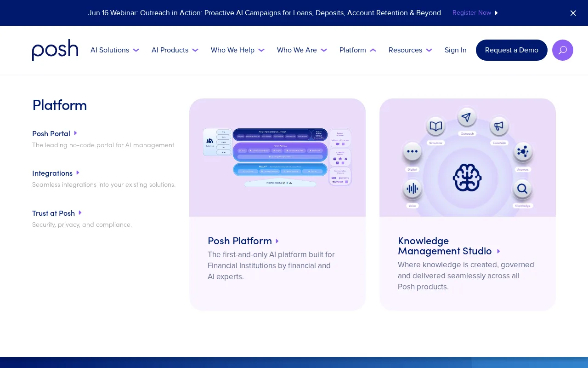Click the Outreach paper plane icon
Viewport: 588px width, 368px height.
[x=466, y=117]
